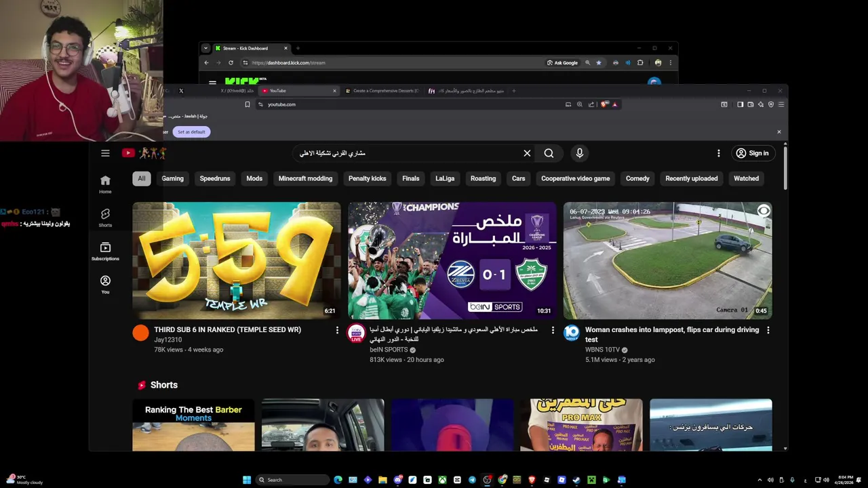The image size is (868, 488).
Task: Click Jay12310 channel avatar
Action: pyautogui.click(x=140, y=333)
